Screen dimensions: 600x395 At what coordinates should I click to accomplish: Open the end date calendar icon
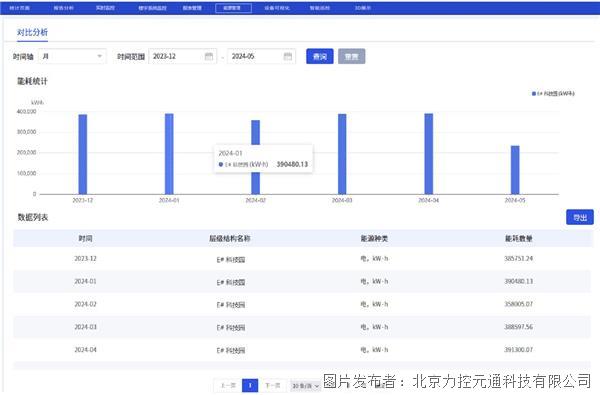click(288, 57)
